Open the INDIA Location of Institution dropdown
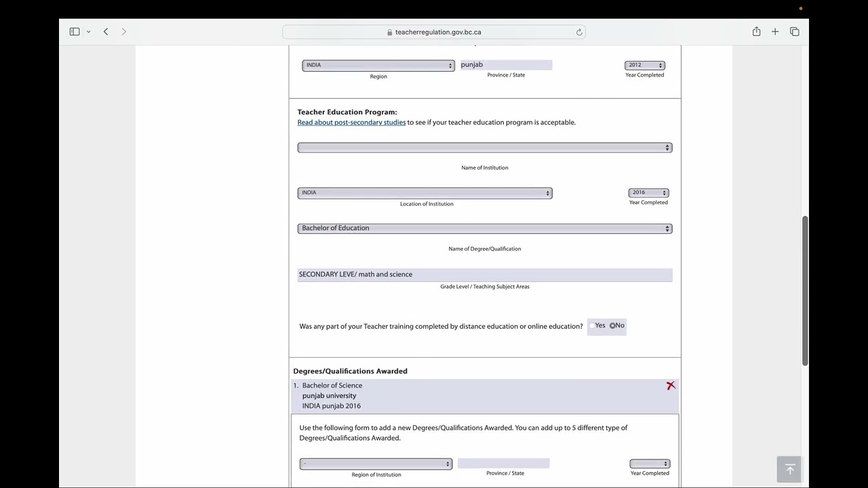The height and width of the screenshot is (488, 868). point(425,192)
